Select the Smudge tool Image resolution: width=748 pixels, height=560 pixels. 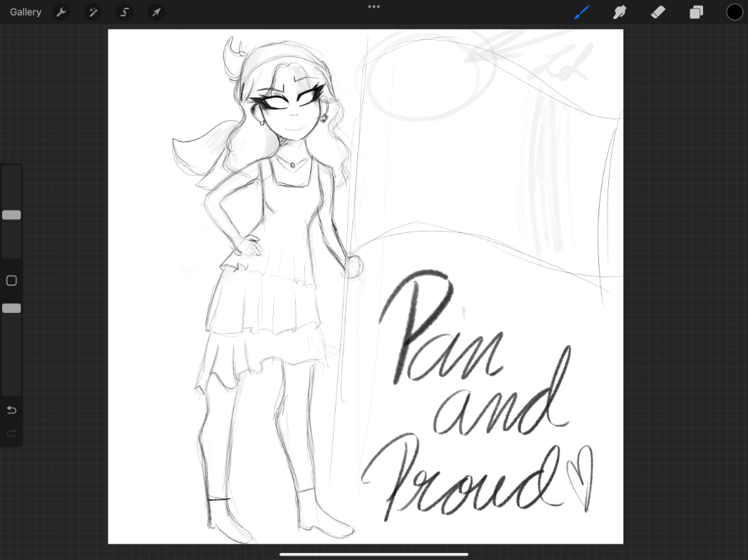[x=619, y=12]
